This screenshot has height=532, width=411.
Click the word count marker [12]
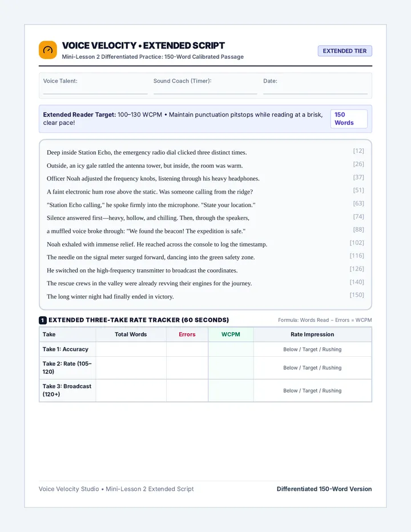[x=358, y=151]
